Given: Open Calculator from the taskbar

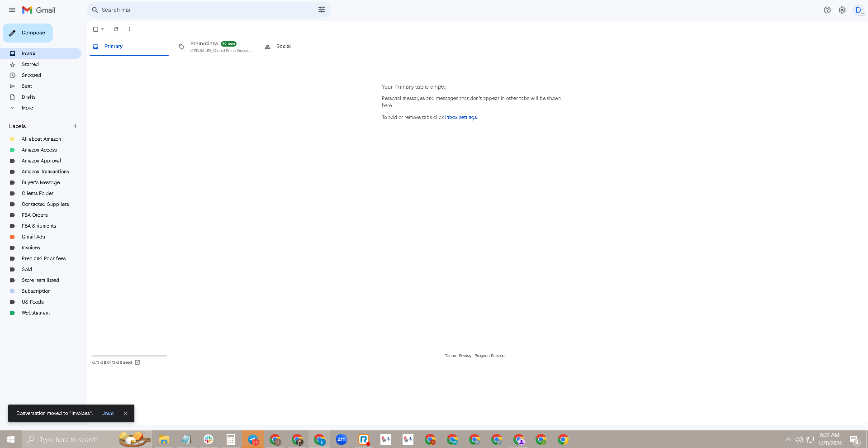Looking at the screenshot, I should (231, 439).
